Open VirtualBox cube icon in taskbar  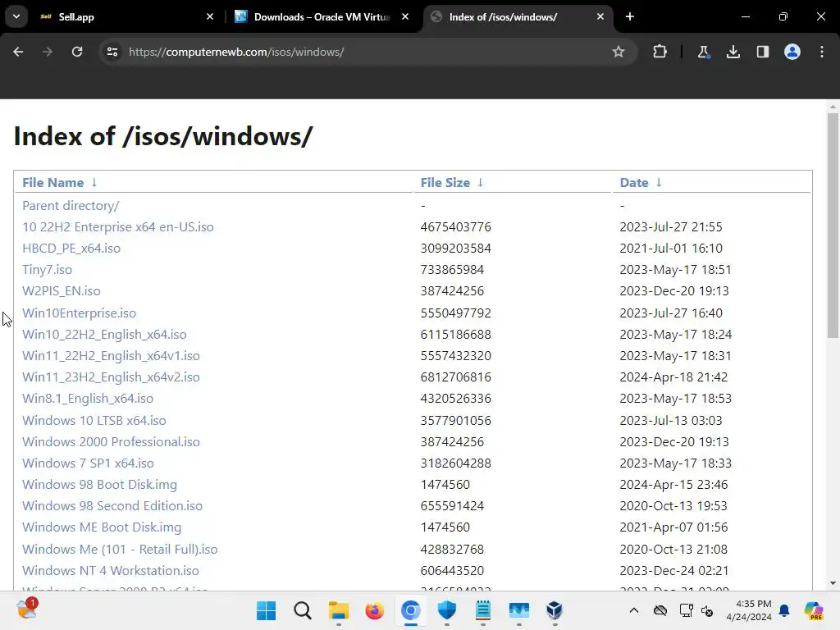(x=555, y=610)
